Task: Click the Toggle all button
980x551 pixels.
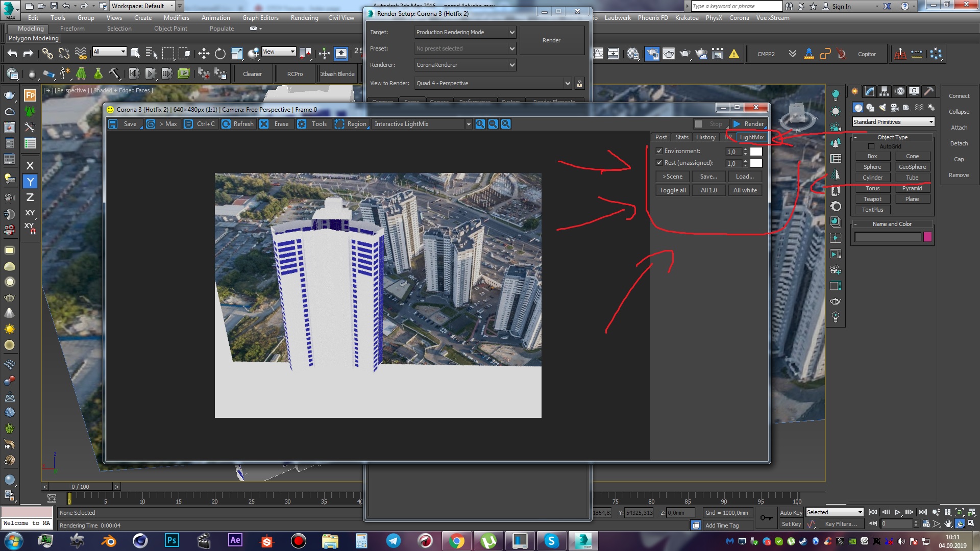Action: click(x=672, y=190)
